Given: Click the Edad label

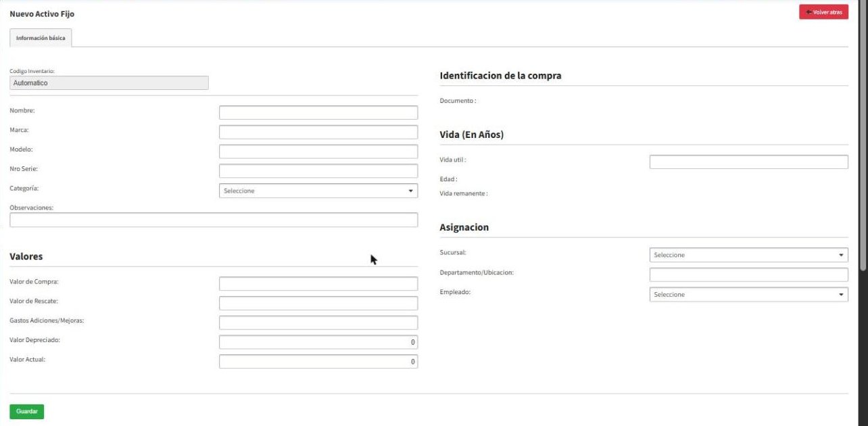Looking at the screenshot, I should click(x=449, y=179).
